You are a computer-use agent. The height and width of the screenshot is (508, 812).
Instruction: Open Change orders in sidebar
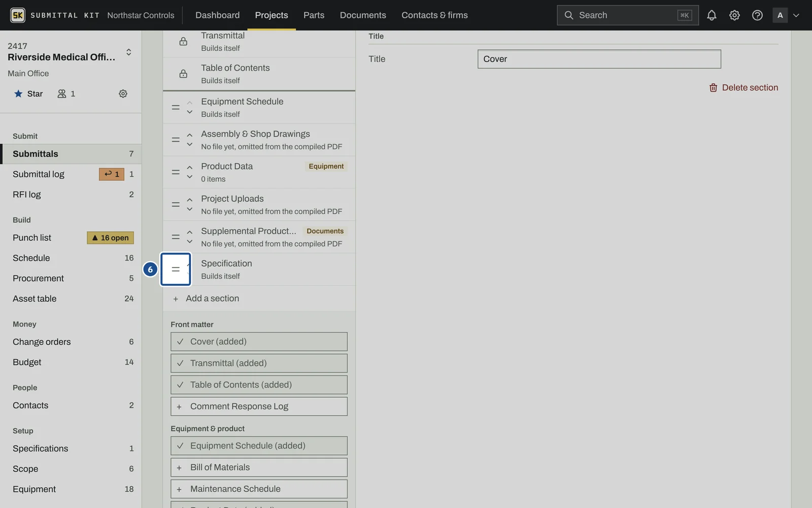click(x=71, y=342)
